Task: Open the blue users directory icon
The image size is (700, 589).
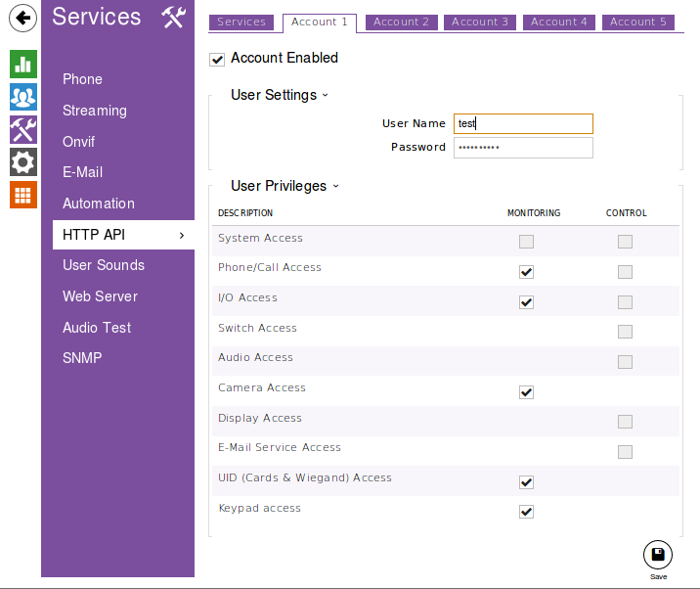Action: point(23,97)
